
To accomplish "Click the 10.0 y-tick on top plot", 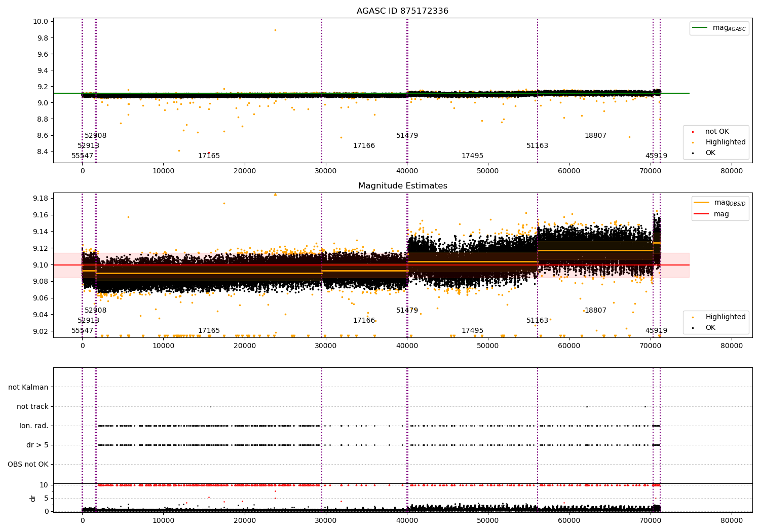I will [x=41, y=21].
